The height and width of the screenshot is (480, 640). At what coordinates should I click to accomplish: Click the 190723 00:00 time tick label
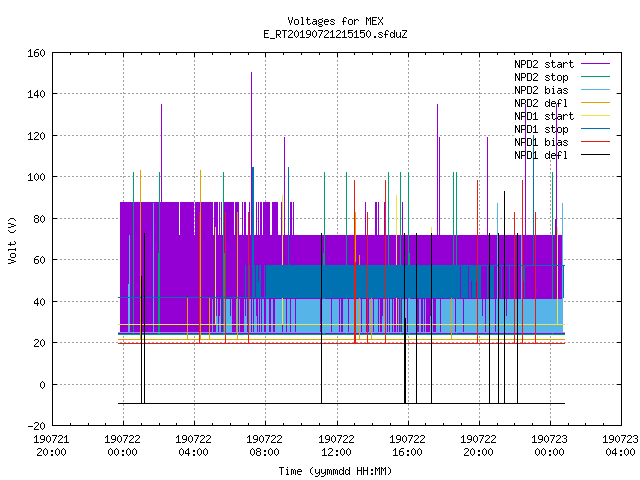click(549, 446)
